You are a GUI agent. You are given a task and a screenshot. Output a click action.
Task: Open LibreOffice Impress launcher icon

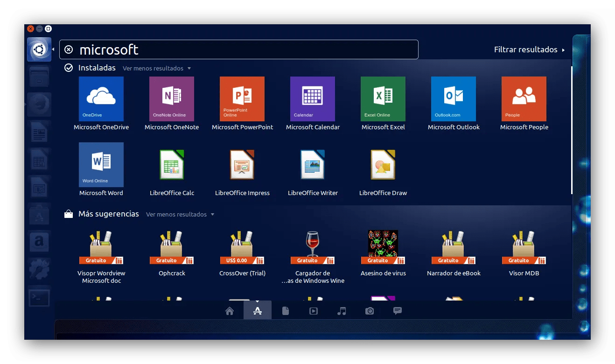point(39,187)
